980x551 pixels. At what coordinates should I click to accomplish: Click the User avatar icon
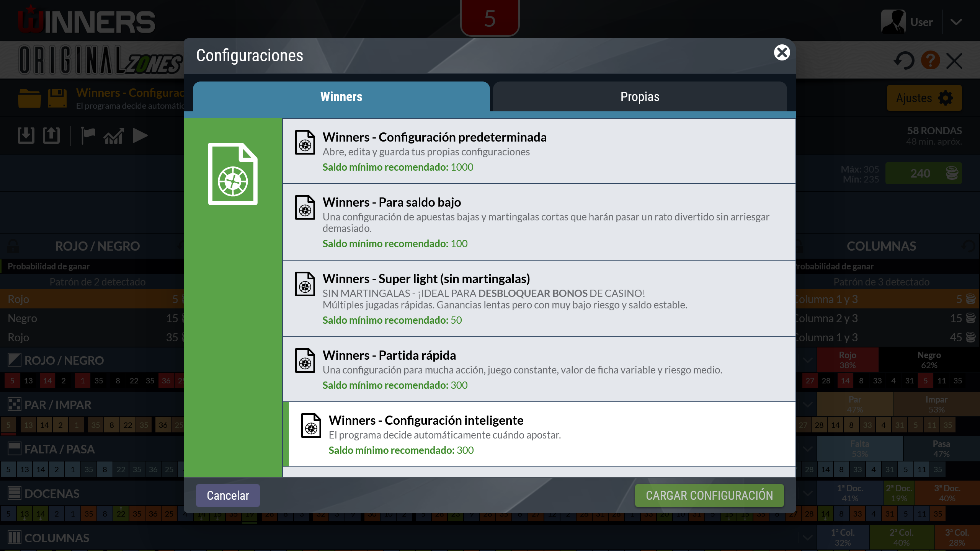pyautogui.click(x=893, y=21)
